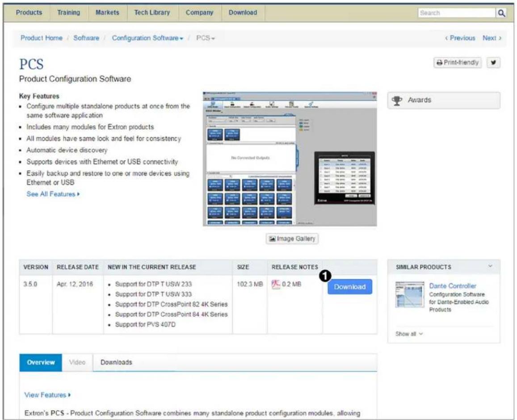Image resolution: width=517 pixels, height=420 pixels.
Task: Switch to the Downloads tab
Action: click(116, 362)
